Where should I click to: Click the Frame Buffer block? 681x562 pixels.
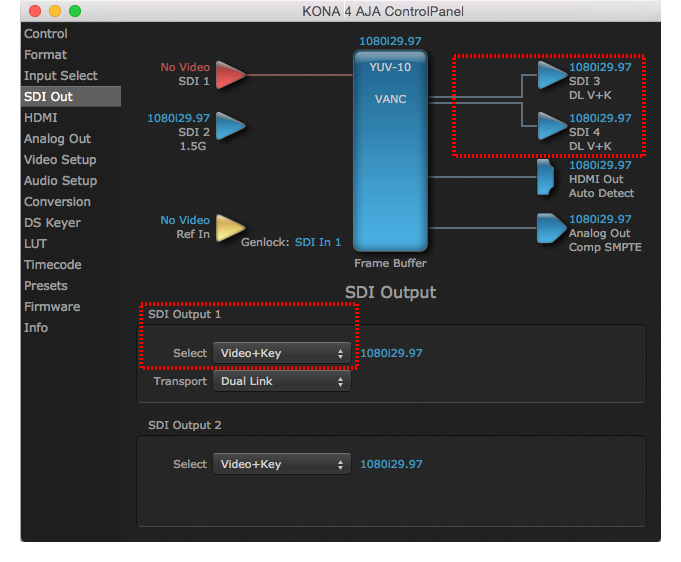point(390,151)
